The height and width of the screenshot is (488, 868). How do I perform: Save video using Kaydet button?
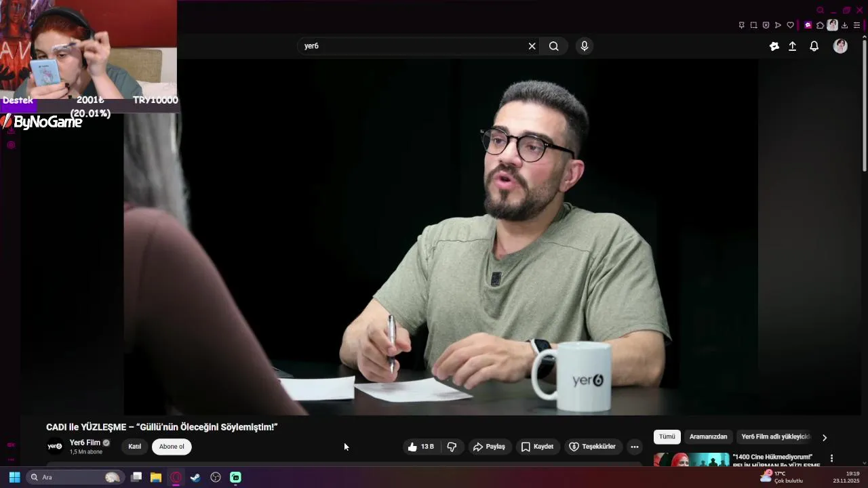click(x=537, y=447)
